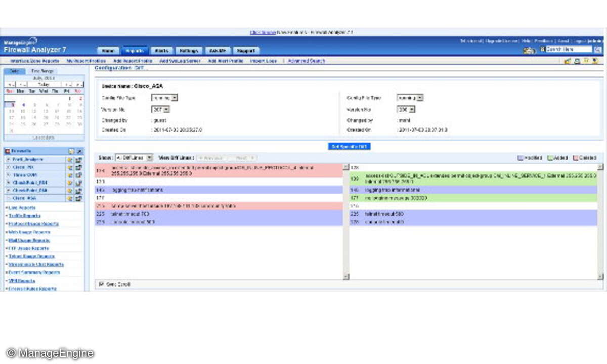Open the Support tab

coord(247,51)
